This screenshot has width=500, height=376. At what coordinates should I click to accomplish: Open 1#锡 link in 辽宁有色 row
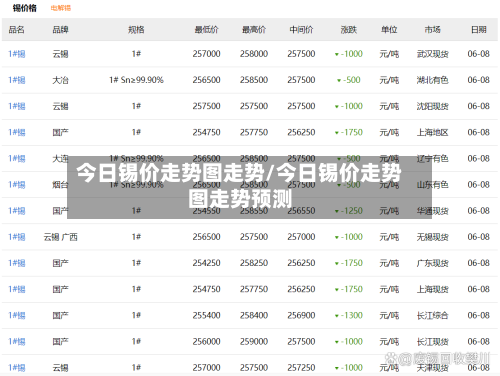click(x=17, y=159)
